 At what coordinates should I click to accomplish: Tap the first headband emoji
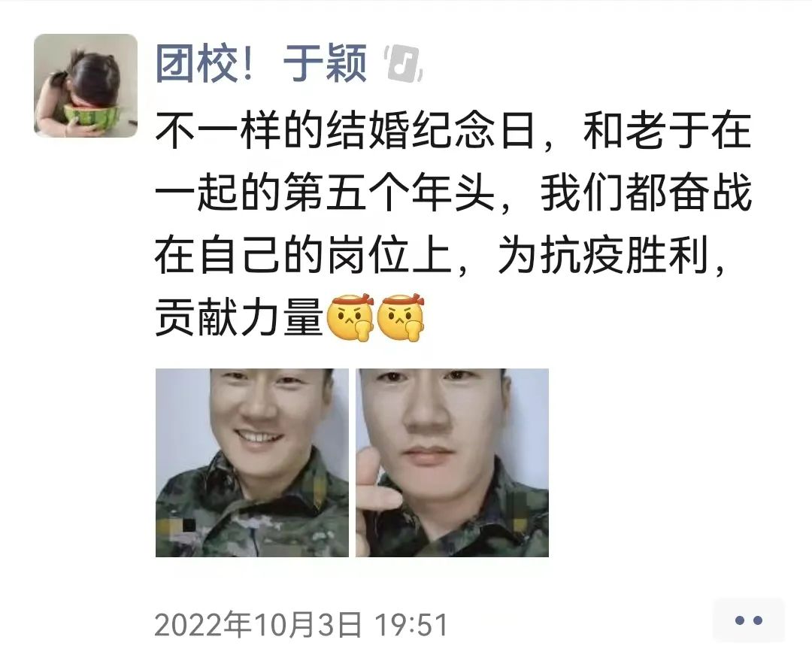click(x=350, y=317)
